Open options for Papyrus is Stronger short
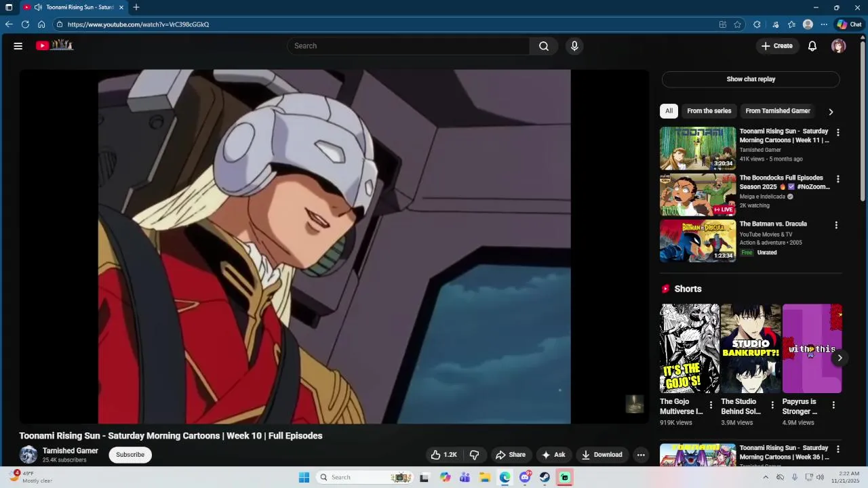The height and width of the screenshot is (488, 868). [833, 405]
